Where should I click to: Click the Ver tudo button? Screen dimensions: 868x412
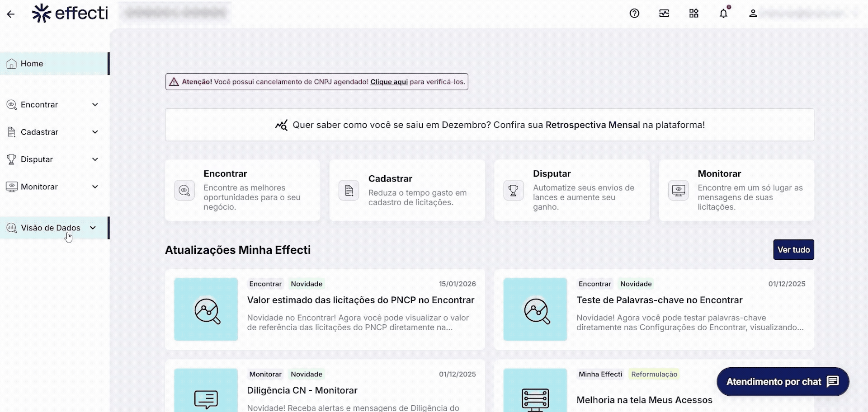point(793,250)
